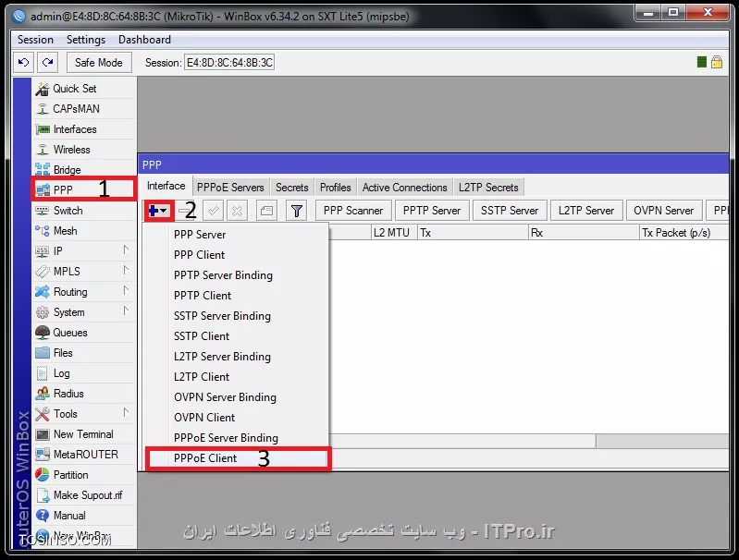
Task: Open Mesh in sidebar
Action: click(84, 231)
